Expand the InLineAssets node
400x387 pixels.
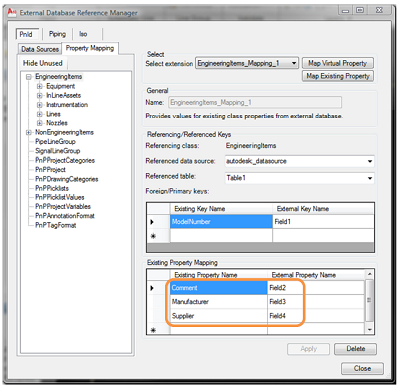[40, 96]
